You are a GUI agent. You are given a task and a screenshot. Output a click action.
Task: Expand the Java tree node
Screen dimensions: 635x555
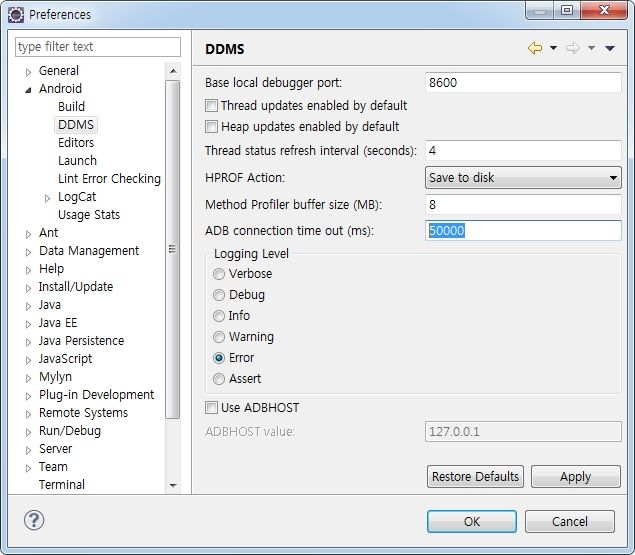click(28, 306)
